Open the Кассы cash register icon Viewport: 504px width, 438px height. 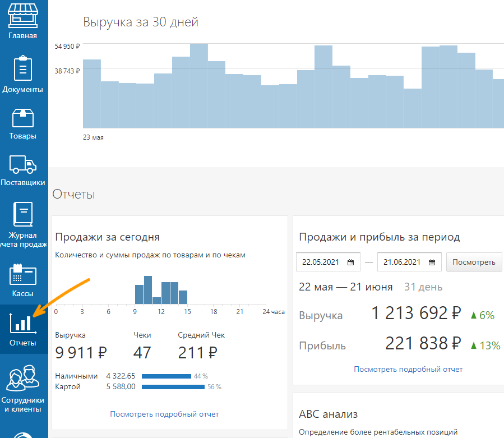pos(23,274)
